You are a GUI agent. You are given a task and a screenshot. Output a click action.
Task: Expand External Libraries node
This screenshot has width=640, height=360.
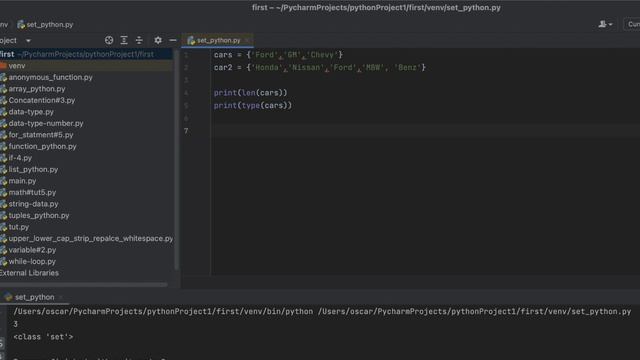(29, 273)
